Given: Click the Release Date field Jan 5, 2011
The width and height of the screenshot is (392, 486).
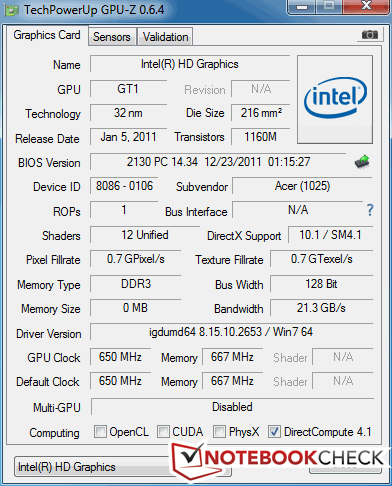Looking at the screenshot, I should coord(128,137).
